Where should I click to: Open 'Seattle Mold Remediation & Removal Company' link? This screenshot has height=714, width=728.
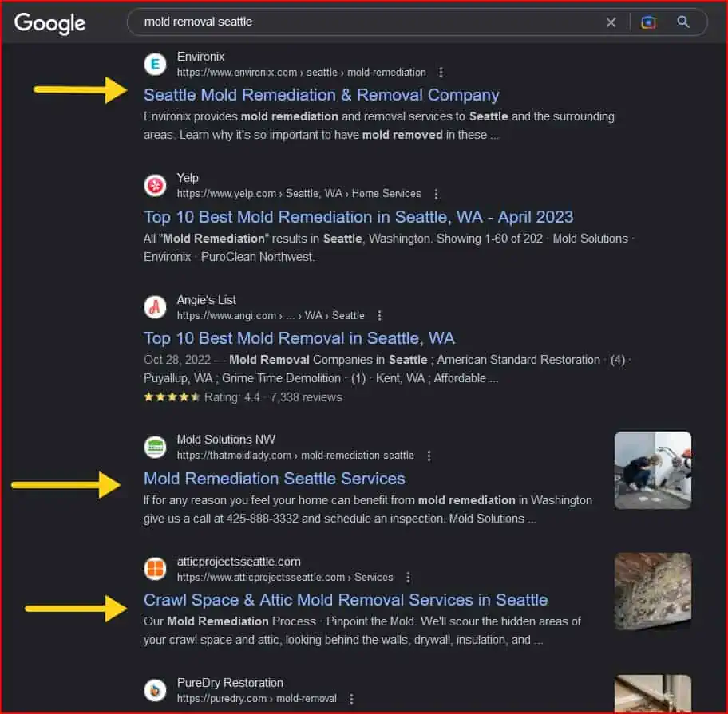(321, 95)
